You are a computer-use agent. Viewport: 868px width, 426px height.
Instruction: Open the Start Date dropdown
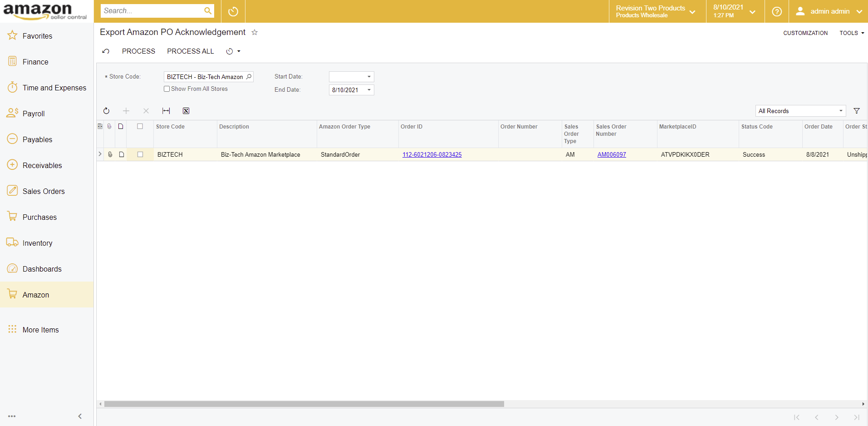[x=369, y=77]
